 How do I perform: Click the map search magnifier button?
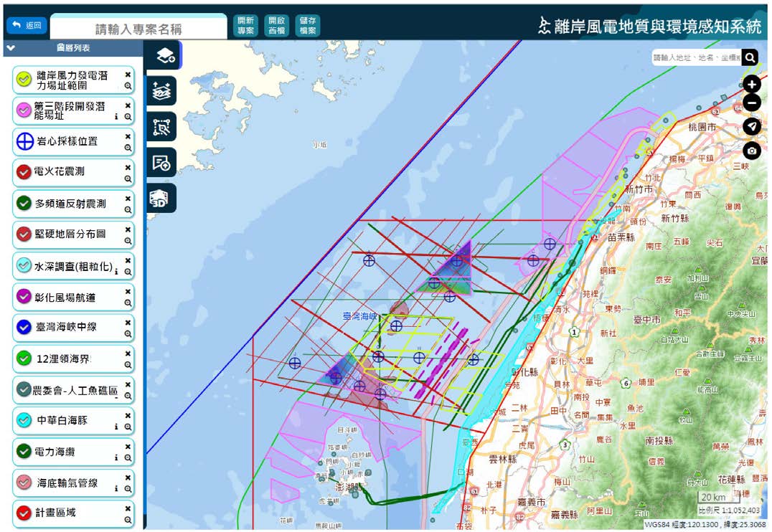pos(750,58)
